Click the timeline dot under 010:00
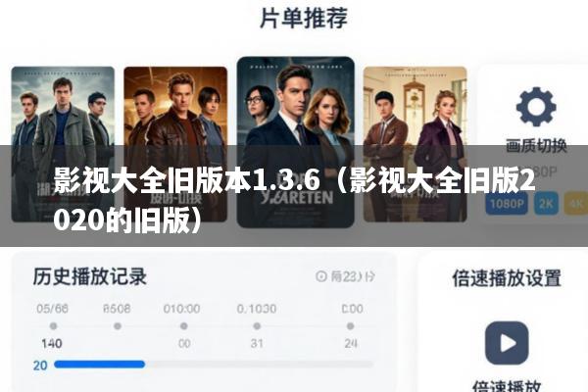The height and width of the screenshot is (392, 588). tap(184, 326)
